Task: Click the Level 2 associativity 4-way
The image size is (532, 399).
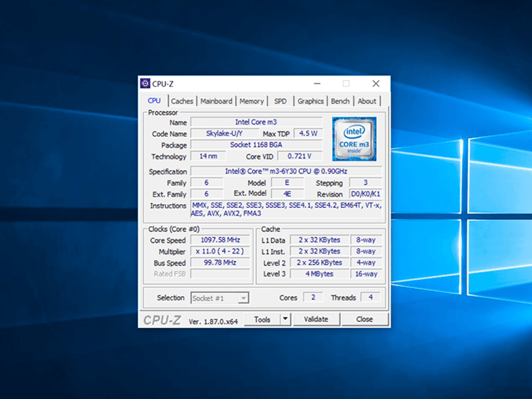Action: pyautogui.click(x=366, y=263)
